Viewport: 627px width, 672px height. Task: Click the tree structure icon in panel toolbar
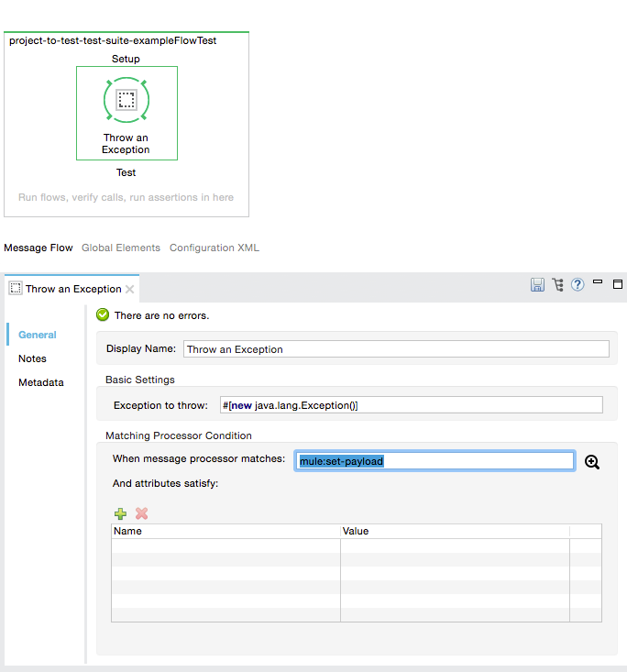[557, 285]
